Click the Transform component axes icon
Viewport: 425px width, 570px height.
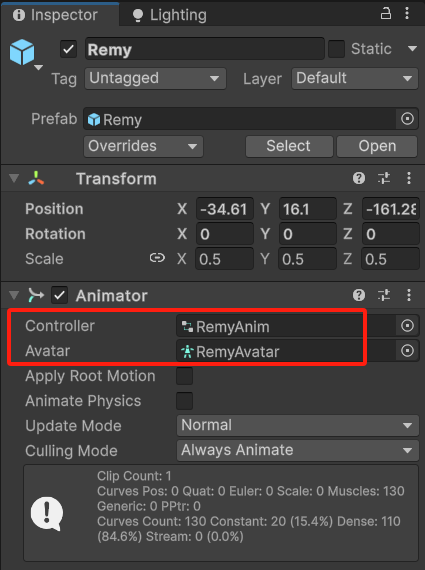pyautogui.click(x=36, y=178)
